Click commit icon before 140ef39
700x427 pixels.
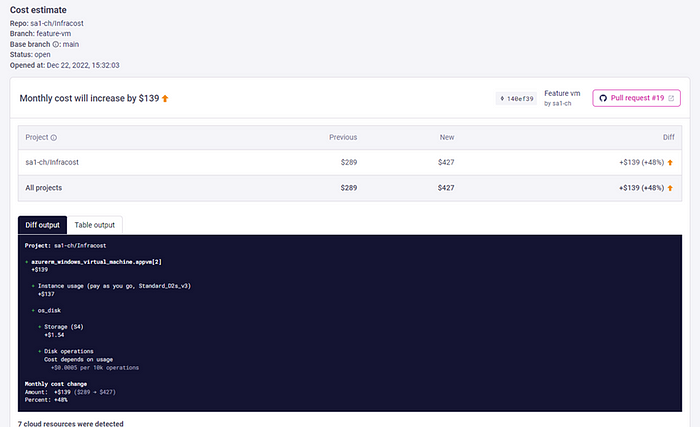point(502,99)
